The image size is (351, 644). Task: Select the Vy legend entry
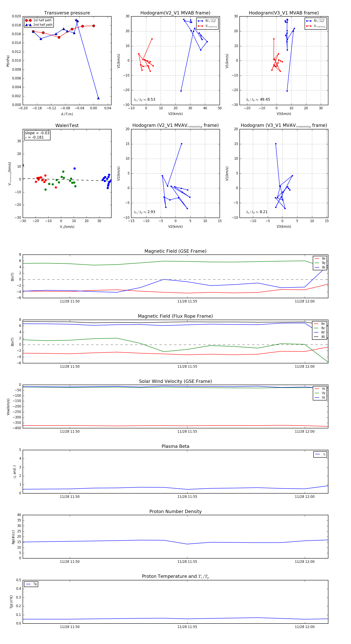click(x=320, y=393)
